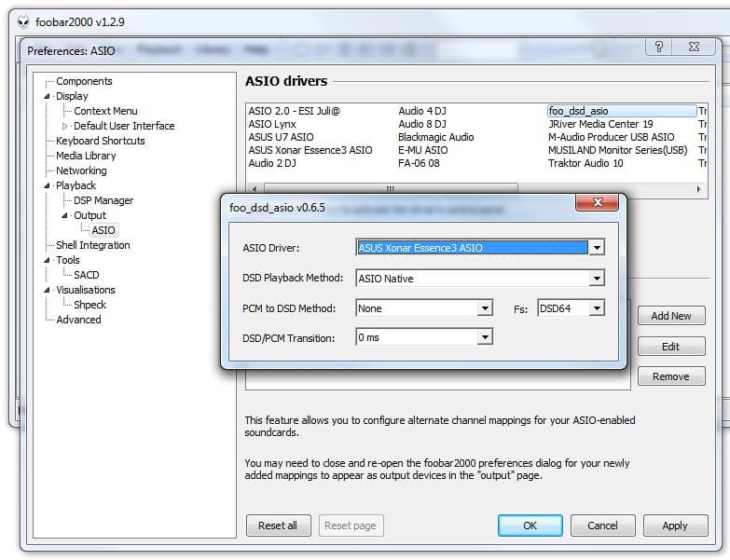Open Media Library preferences page

(x=86, y=156)
